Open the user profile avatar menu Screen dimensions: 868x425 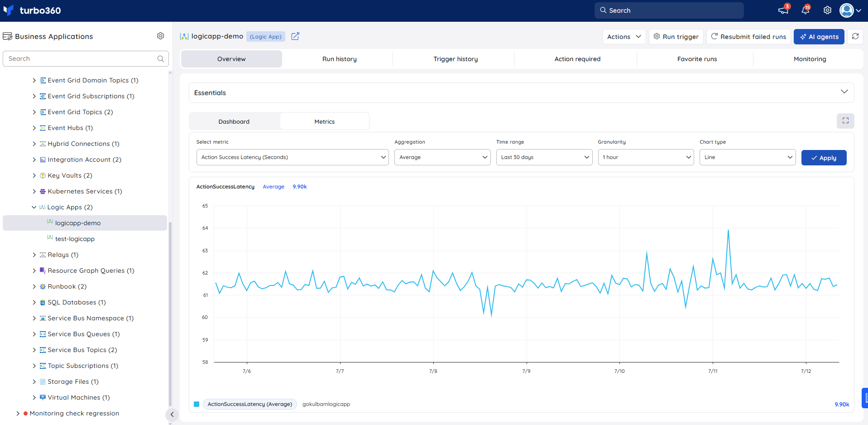tap(850, 10)
